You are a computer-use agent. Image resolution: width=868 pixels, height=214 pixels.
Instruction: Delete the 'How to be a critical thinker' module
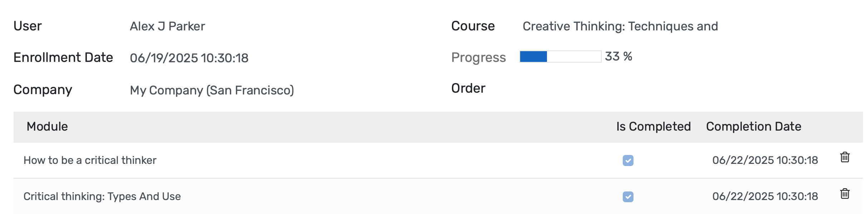tap(845, 157)
